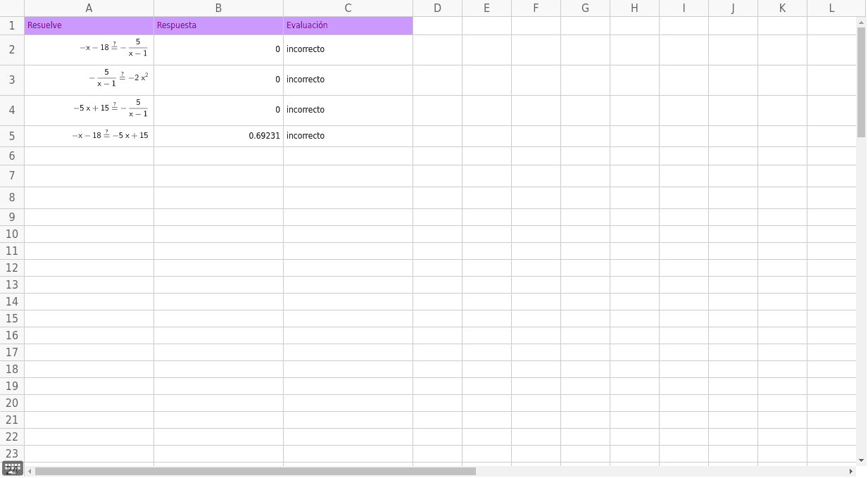Select column D header

click(x=437, y=8)
